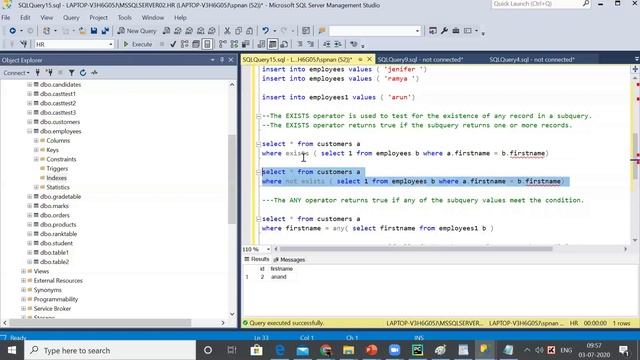This screenshot has height=360, width=640.
Task: Click the Quick Launch search box
Action: click(x=540, y=4)
